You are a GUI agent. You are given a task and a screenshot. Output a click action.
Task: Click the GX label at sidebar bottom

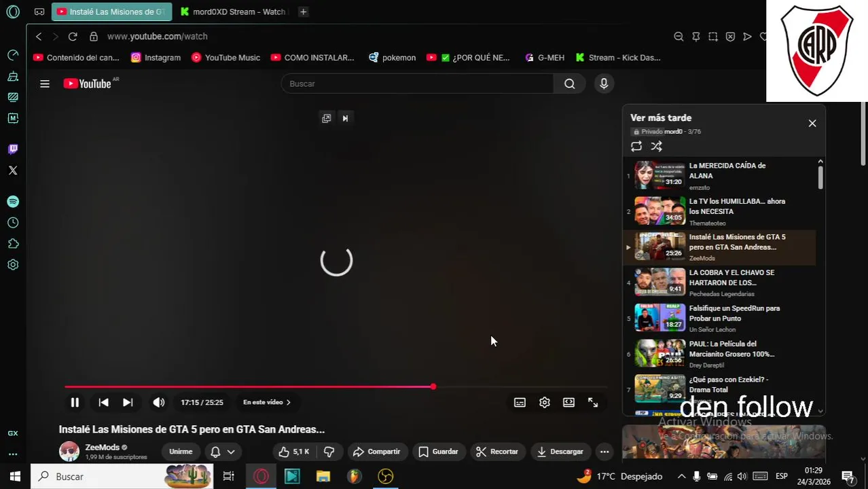(13, 433)
